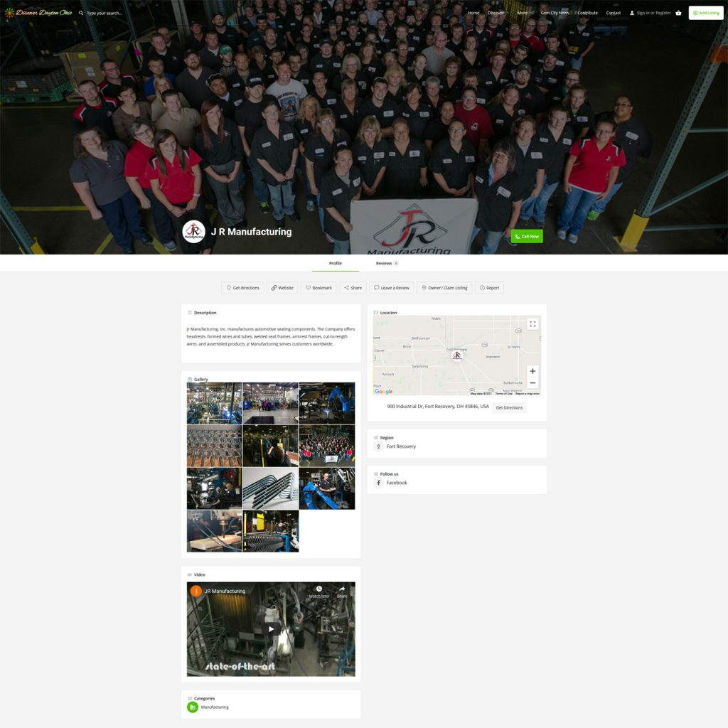This screenshot has height=728, width=728.
Task: Open the Facebook link
Action: tap(397, 483)
